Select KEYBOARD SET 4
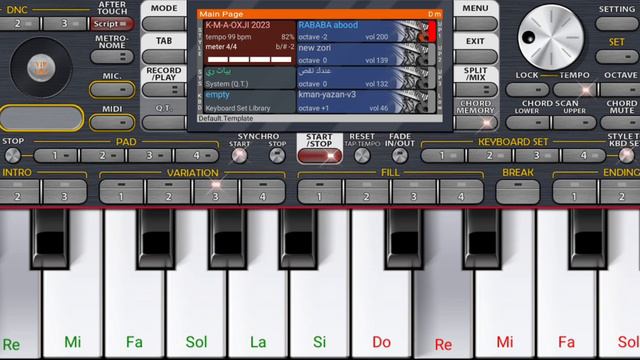 pos(584,156)
